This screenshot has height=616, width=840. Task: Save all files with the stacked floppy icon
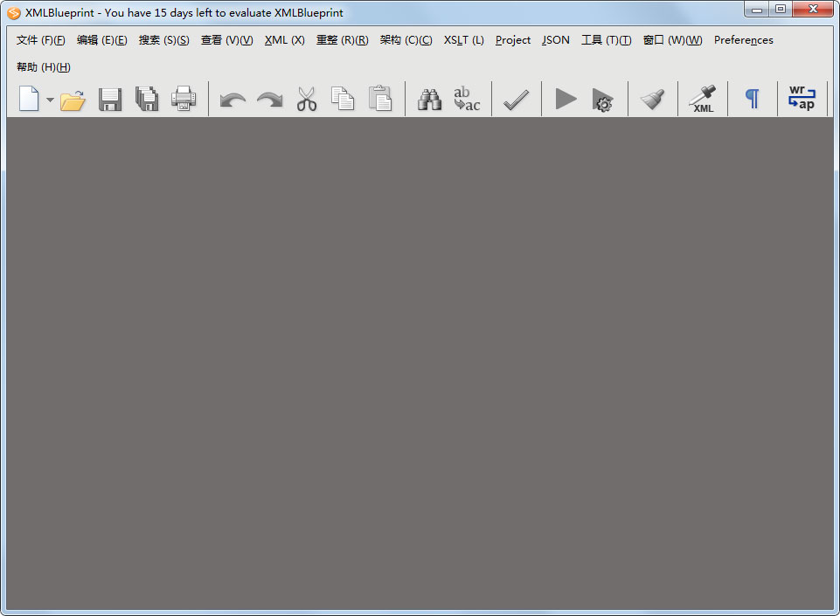tap(147, 99)
